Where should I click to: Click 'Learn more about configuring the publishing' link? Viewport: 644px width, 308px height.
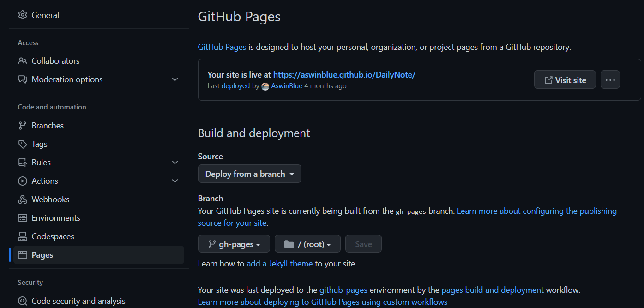pyautogui.click(x=537, y=211)
